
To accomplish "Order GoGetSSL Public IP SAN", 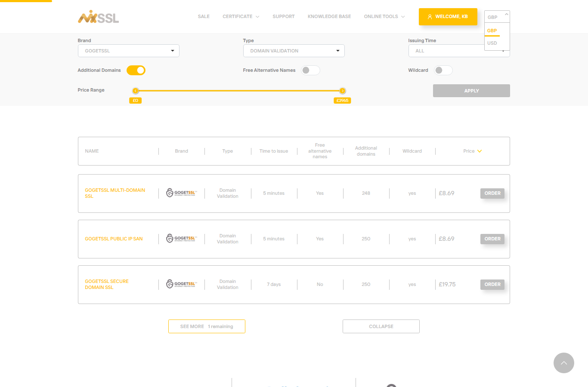I will (492, 239).
